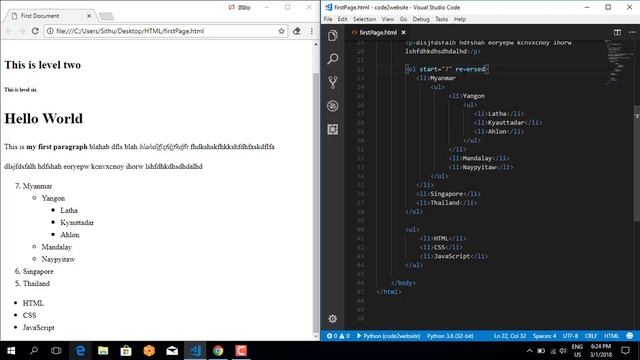This screenshot has height=360, width=640.
Task: Open File Explorer from the taskbar
Action: [x=103, y=351]
